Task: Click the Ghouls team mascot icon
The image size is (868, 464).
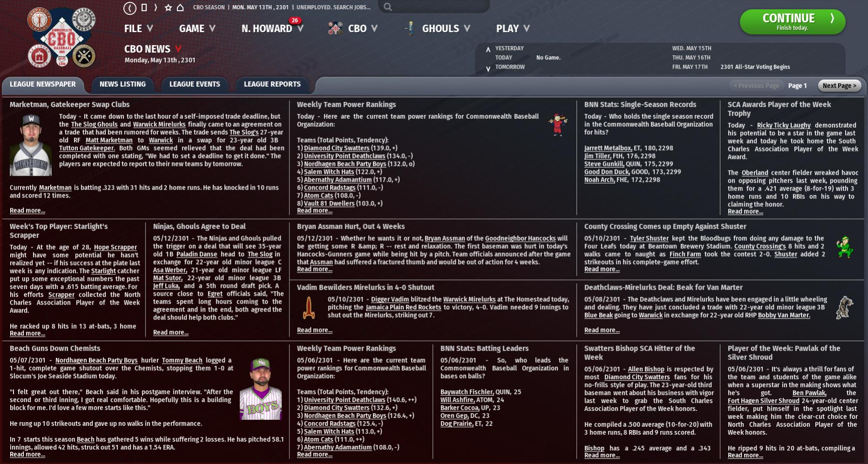Action: tap(410, 28)
